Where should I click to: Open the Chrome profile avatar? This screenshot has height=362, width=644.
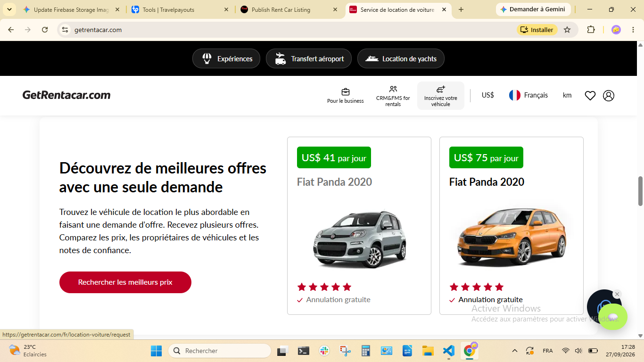pyautogui.click(x=616, y=30)
